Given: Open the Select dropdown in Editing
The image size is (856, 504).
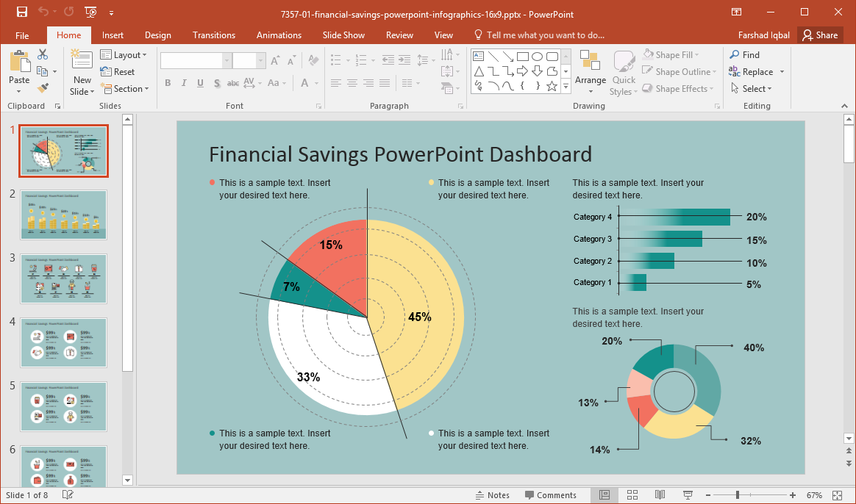Looking at the screenshot, I should pyautogui.click(x=752, y=89).
